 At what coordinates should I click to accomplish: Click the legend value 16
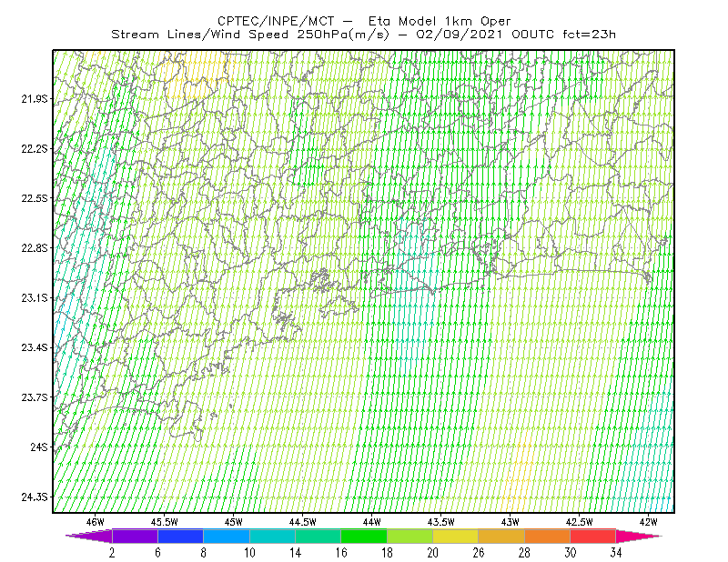click(x=341, y=553)
